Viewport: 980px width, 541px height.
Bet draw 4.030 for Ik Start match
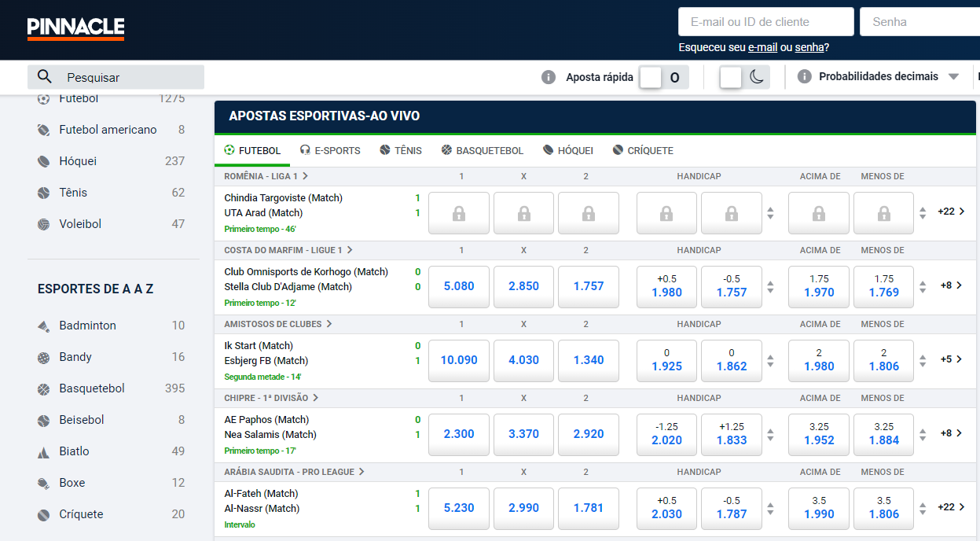pos(523,361)
